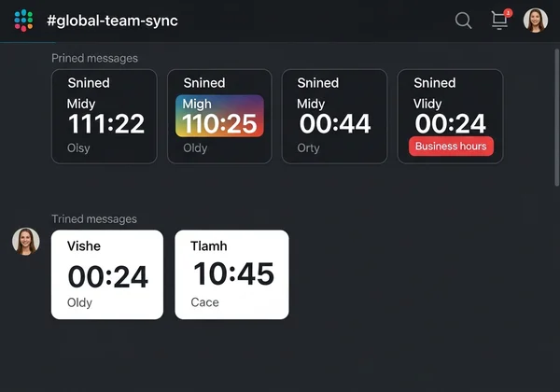This screenshot has height=392, width=560.
Task: Open search with the magnifier icon
Action: tap(463, 21)
